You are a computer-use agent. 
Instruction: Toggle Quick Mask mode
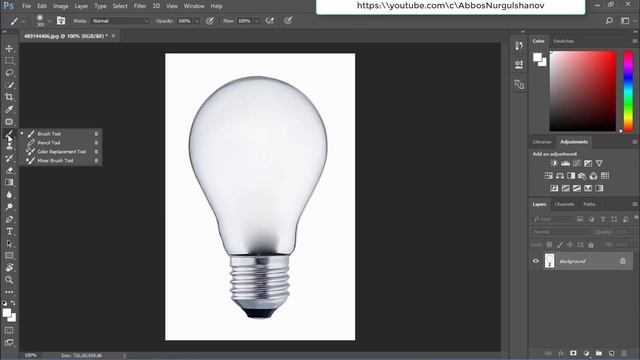[9, 330]
